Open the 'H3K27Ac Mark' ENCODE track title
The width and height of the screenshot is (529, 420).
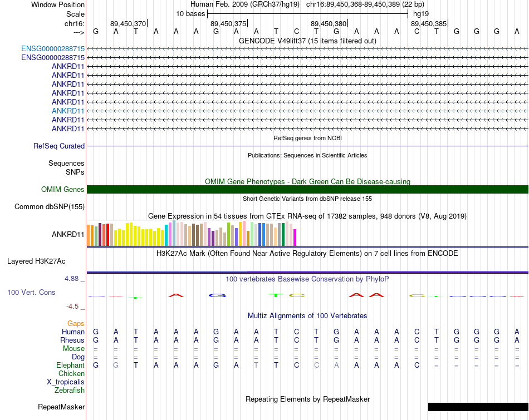[307, 254]
